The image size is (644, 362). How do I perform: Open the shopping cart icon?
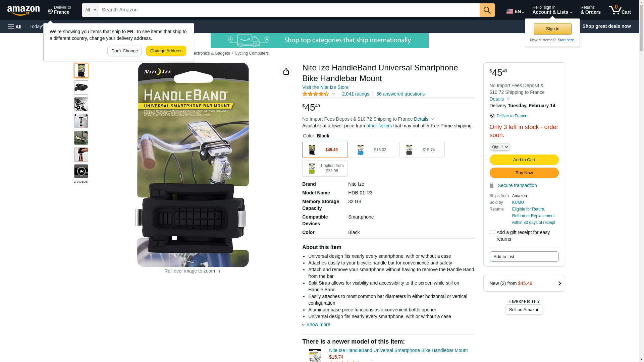pyautogui.click(x=620, y=10)
